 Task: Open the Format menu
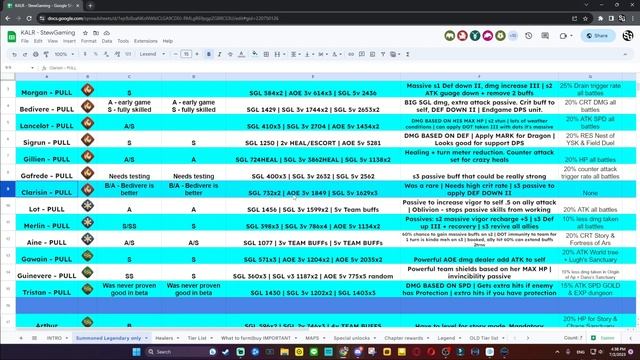pyautogui.click(x=89, y=41)
